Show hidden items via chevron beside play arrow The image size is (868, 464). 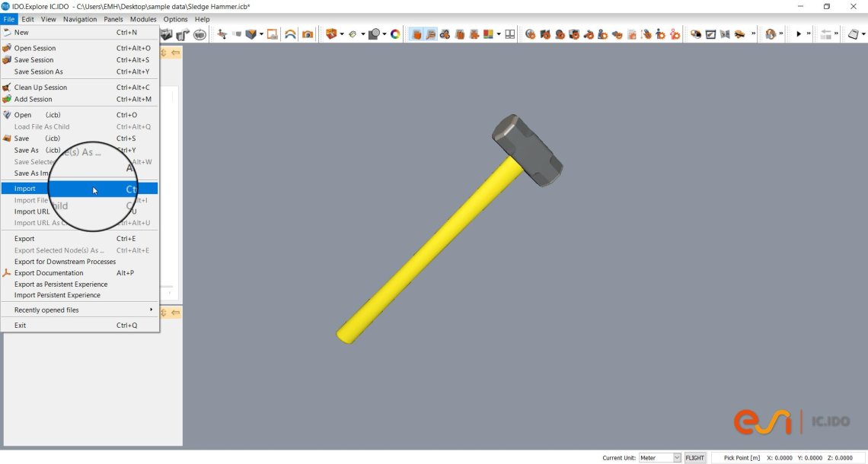pos(809,33)
